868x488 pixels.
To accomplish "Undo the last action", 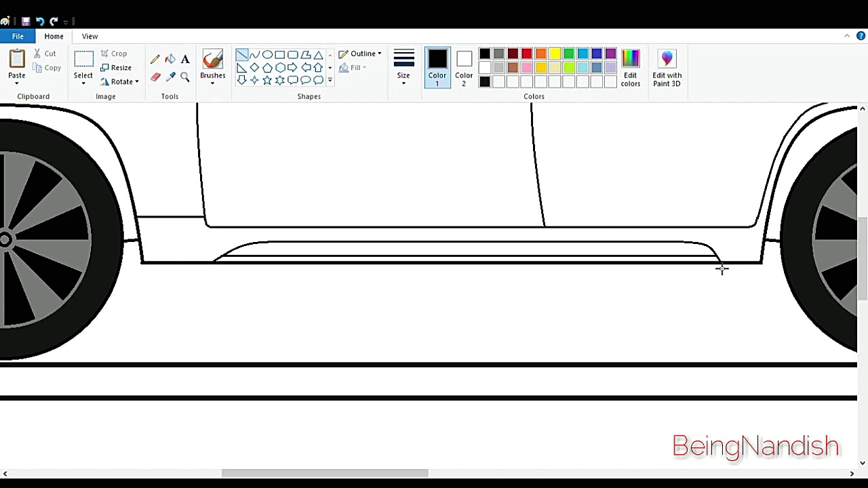I will tap(40, 21).
